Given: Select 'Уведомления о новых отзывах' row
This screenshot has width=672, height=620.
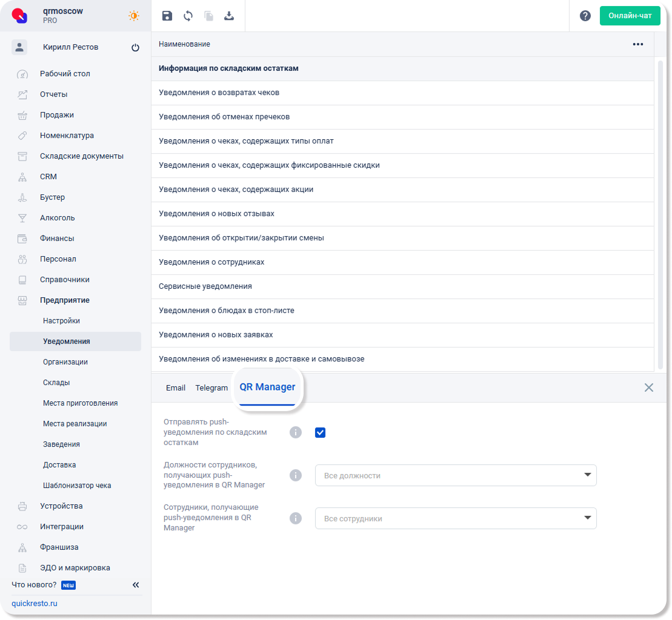Looking at the screenshot, I should coord(216,214).
